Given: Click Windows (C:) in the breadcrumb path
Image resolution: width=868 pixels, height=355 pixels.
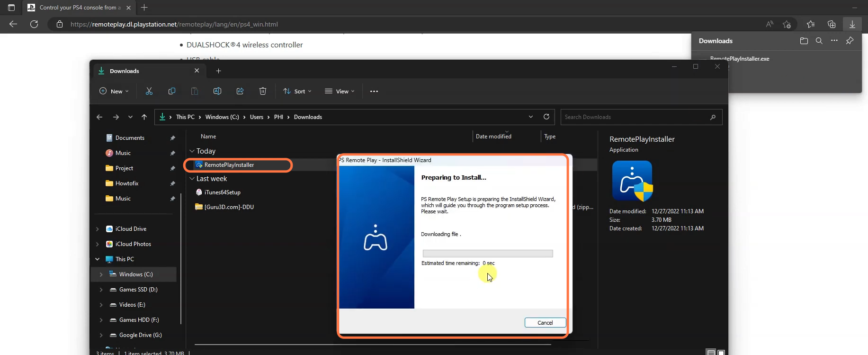Looking at the screenshot, I should [222, 117].
